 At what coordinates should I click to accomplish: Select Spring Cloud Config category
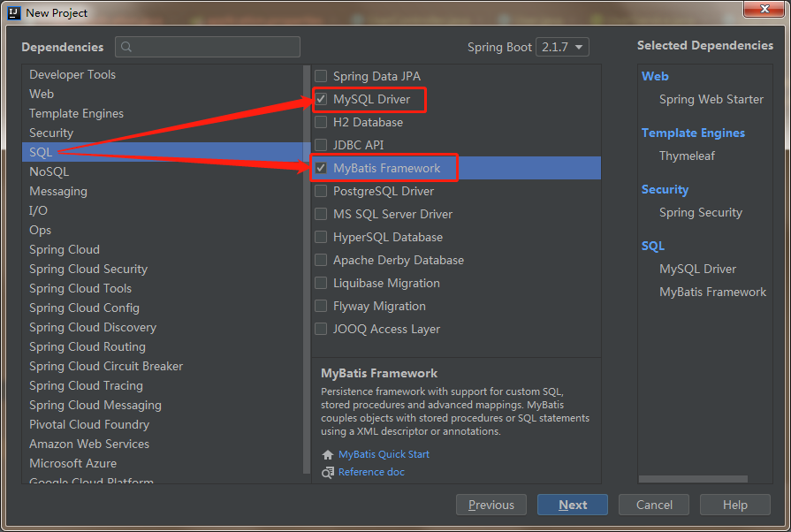point(163,308)
